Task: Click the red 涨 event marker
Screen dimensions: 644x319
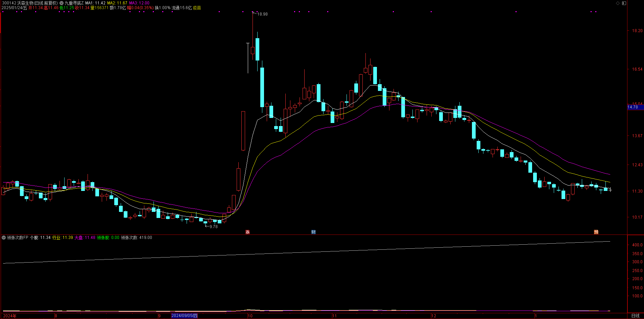Action: click(x=247, y=232)
